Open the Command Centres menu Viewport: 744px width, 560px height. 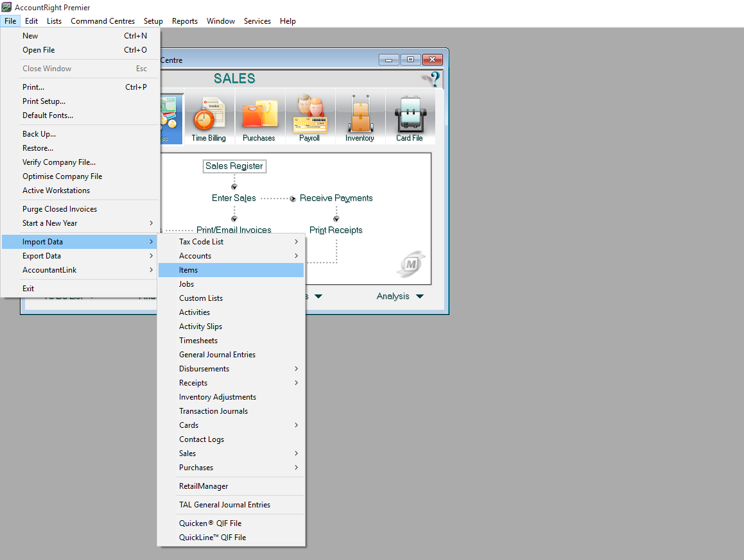(x=103, y=21)
